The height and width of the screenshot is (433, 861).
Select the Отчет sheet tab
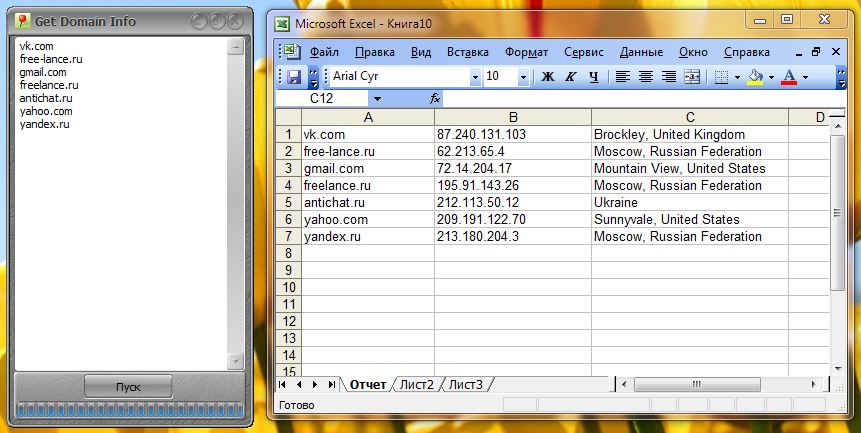[368, 385]
